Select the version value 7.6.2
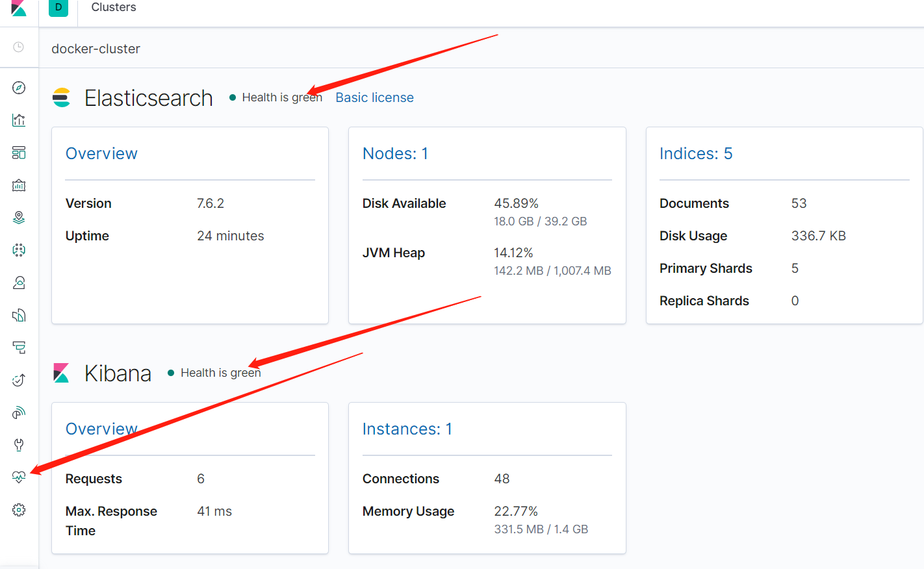The height and width of the screenshot is (569, 924). (211, 203)
